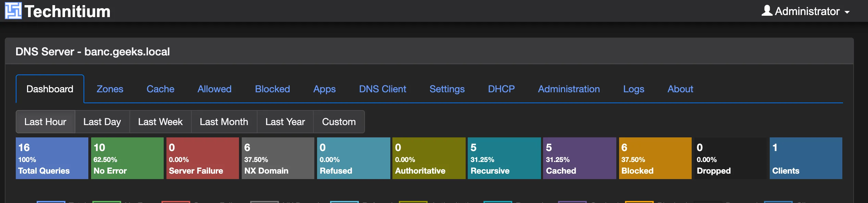Click the Administrator user silhouette icon
The width and height of the screenshot is (868, 203).
tap(767, 11)
